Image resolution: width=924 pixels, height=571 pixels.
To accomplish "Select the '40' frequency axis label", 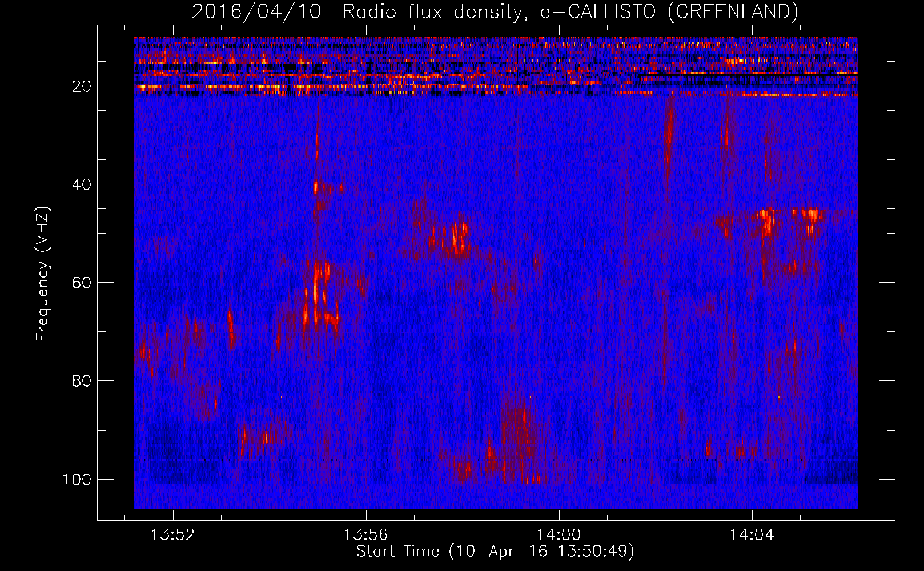I will [x=82, y=184].
